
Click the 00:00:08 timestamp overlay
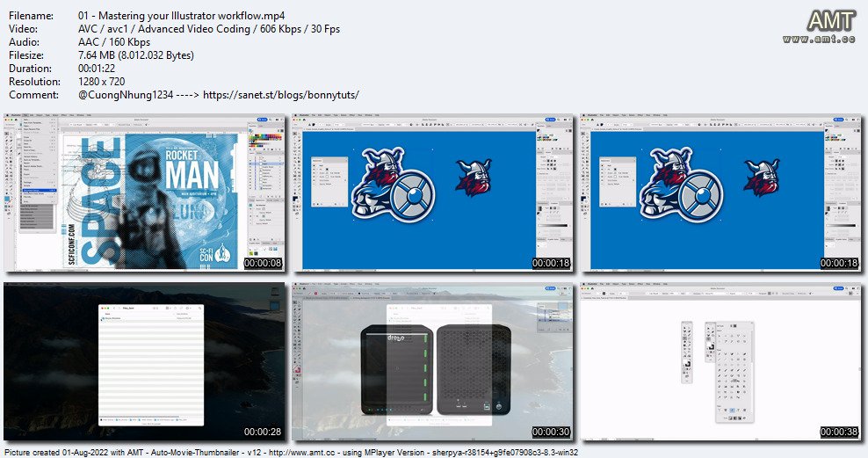(x=263, y=263)
